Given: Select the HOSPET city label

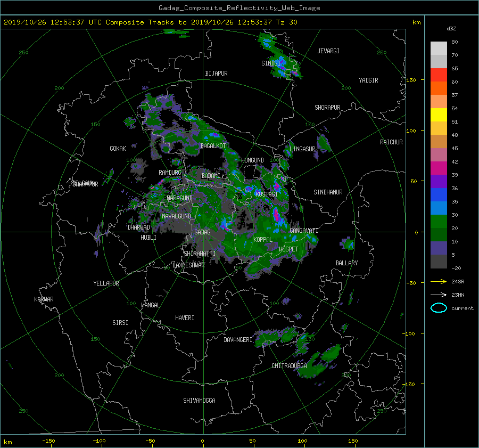Looking at the screenshot, I should coord(288,249).
